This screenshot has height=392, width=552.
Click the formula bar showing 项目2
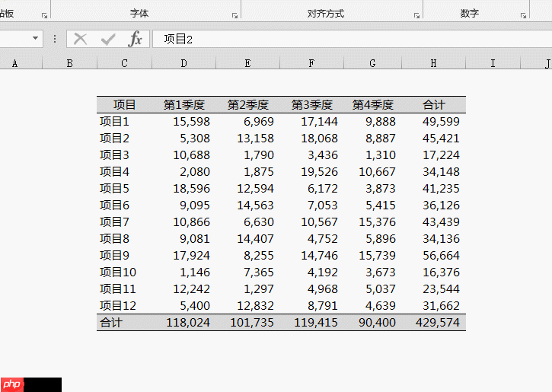coord(352,39)
